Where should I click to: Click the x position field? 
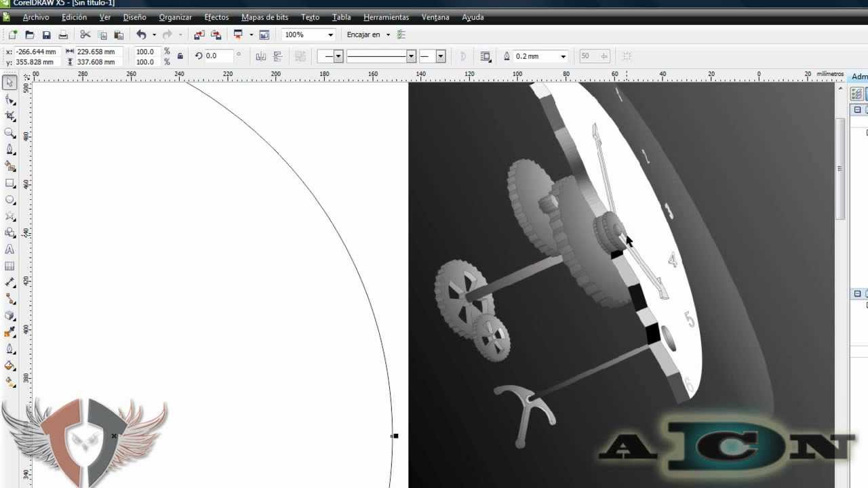(37, 52)
